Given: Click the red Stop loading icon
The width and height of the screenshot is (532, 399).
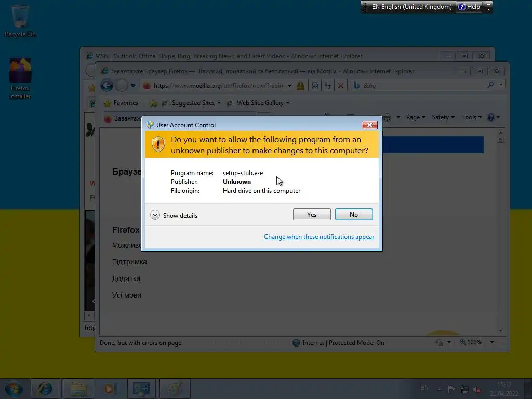Looking at the screenshot, I should click(341, 86).
